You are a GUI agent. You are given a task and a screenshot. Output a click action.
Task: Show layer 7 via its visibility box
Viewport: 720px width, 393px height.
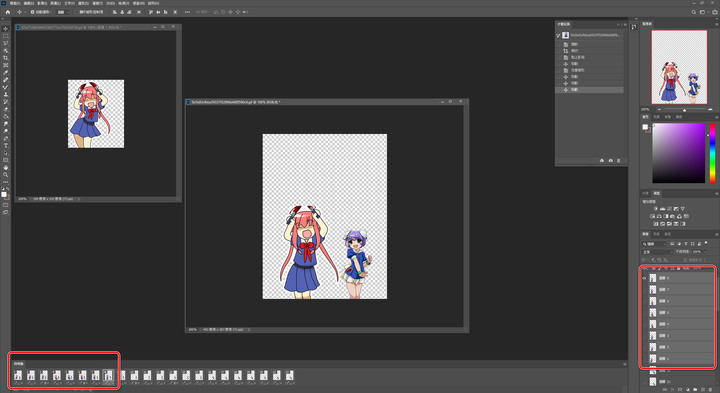point(644,289)
